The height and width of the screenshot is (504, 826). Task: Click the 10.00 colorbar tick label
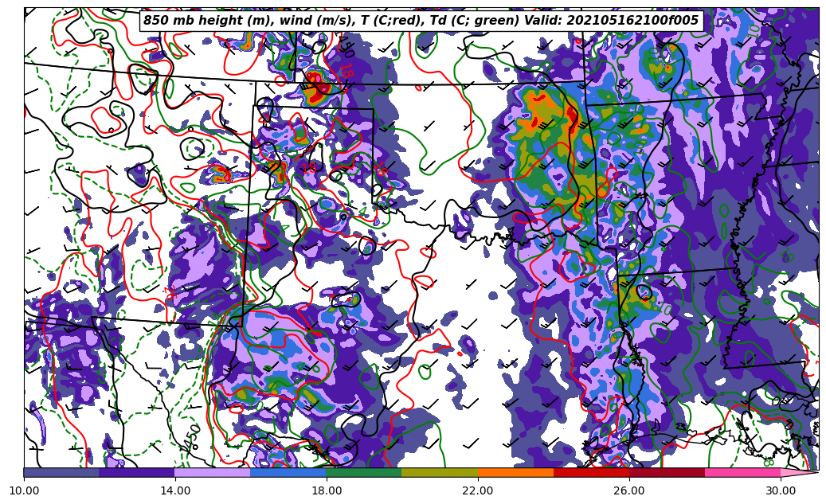pyautogui.click(x=24, y=490)
